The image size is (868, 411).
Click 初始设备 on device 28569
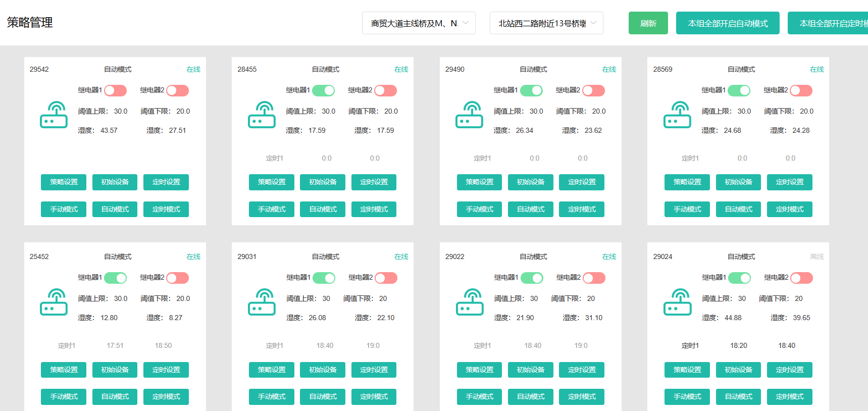click(738, 182)
